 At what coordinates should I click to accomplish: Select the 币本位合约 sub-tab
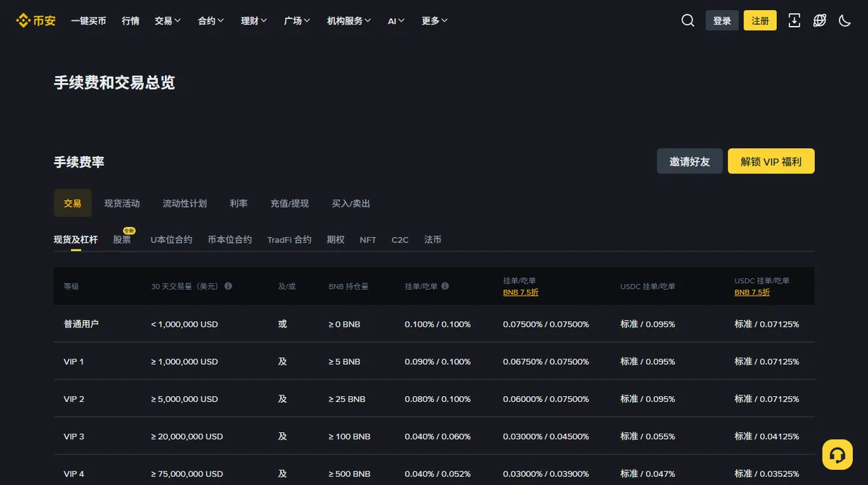[x=230, y=239]
